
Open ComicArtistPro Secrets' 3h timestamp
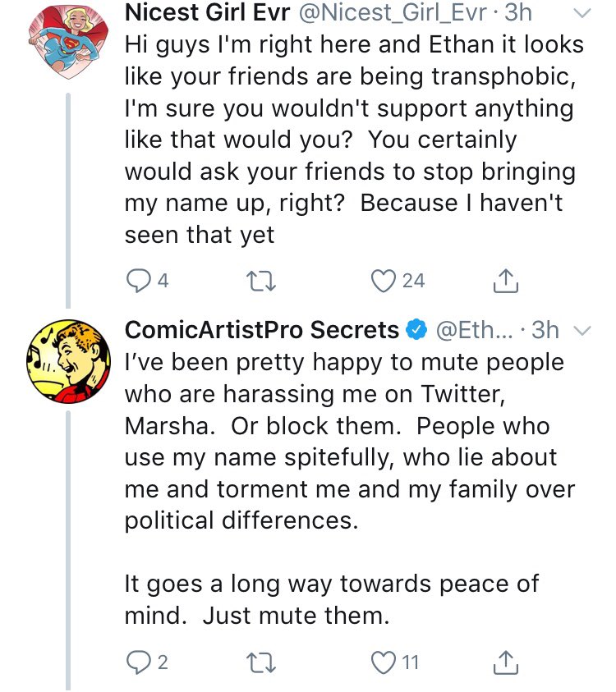(545, 331)
